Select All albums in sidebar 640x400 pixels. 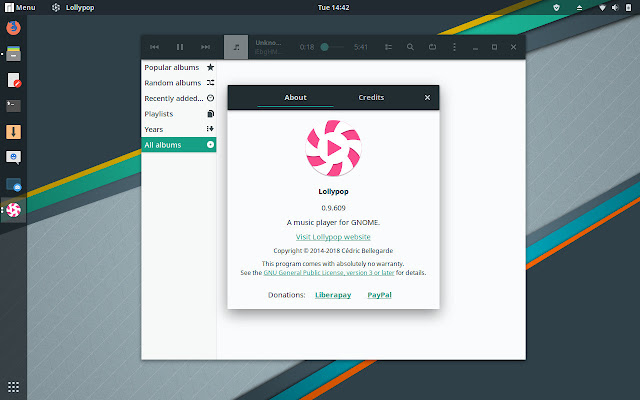[179, 144]
